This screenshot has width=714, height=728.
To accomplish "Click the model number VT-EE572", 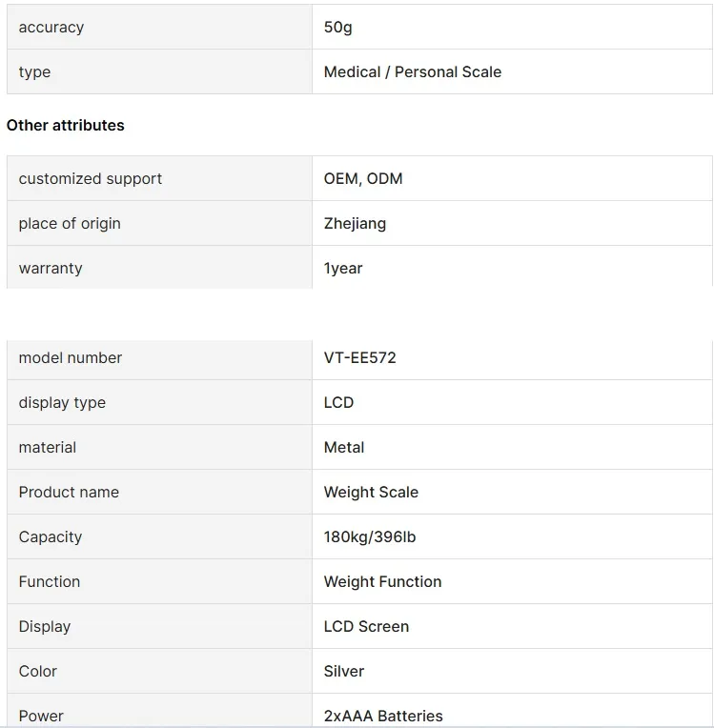I will [360, 357].
